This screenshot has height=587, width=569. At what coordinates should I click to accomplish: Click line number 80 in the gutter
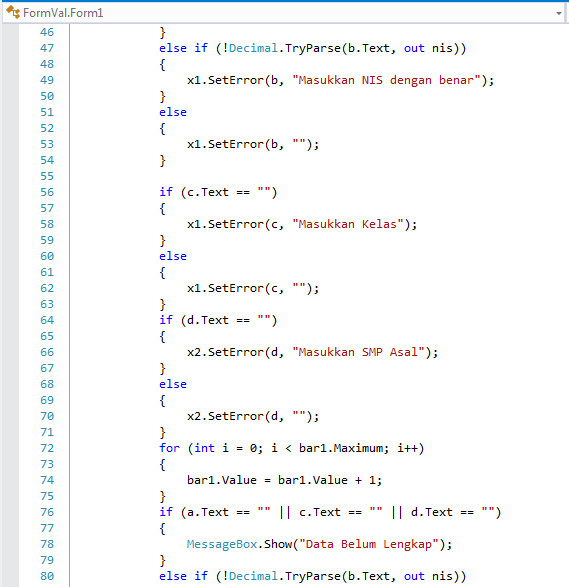click(47, 576)
